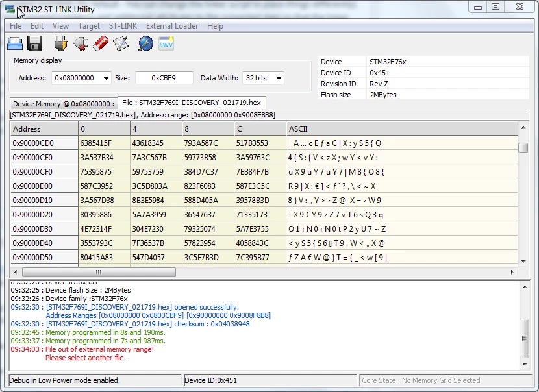Select data cell 5A7A3959

156,215
